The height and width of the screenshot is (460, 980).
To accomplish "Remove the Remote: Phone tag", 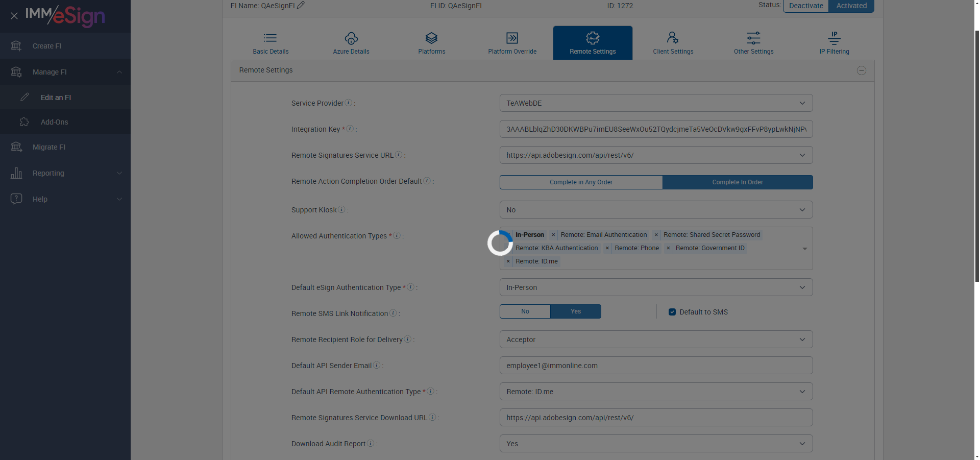I will coord(607,248).
